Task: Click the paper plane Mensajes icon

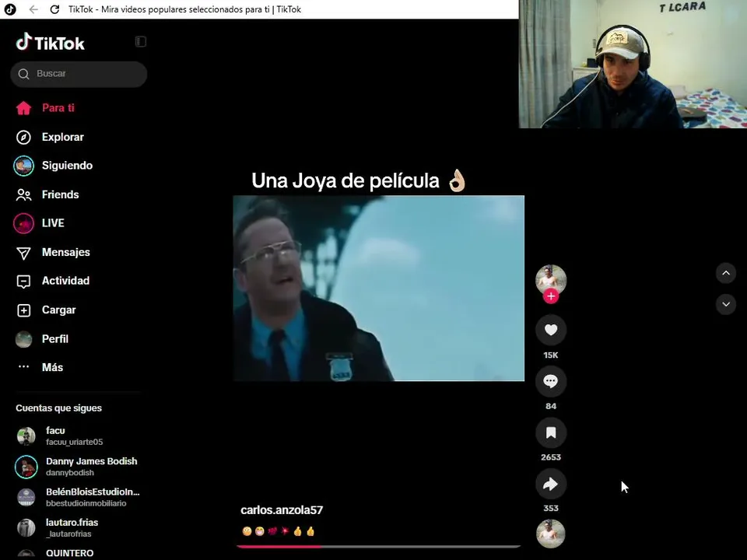Action: 23,253
